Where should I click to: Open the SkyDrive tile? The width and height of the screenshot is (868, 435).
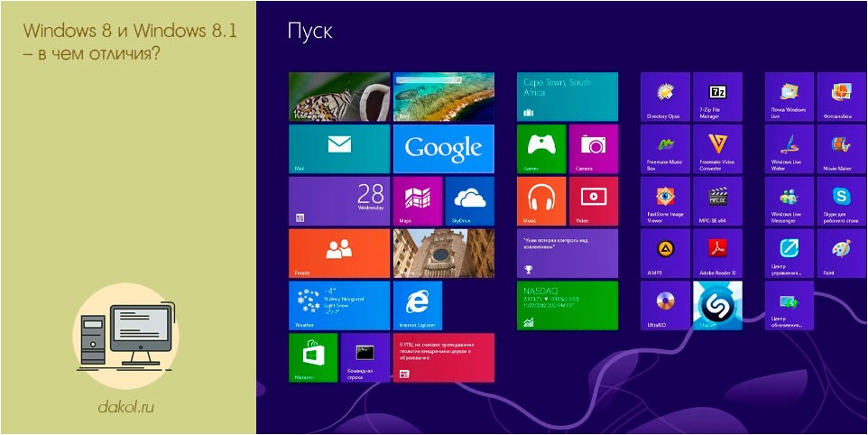click(x=469, y=201)
